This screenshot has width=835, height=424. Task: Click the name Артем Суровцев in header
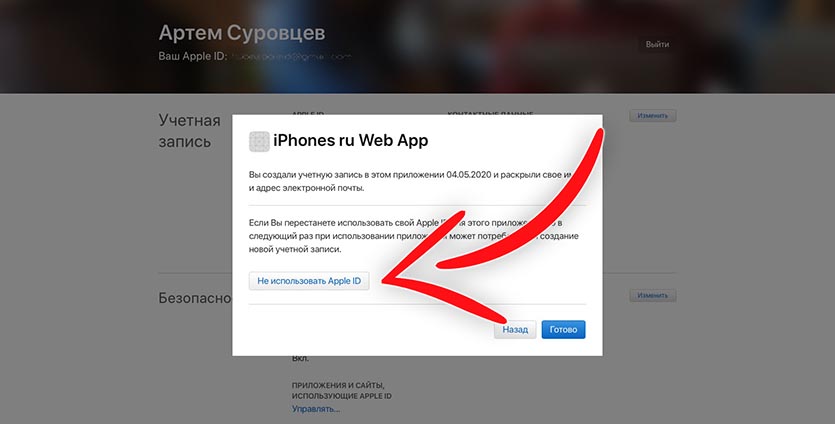[x=242, y=33]
